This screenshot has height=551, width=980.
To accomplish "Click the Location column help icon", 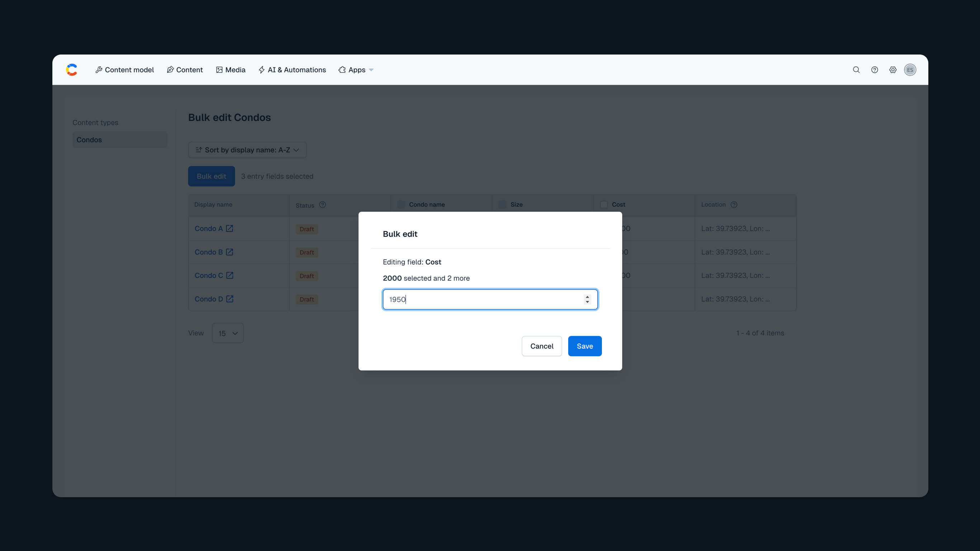I will click(734, 205).
